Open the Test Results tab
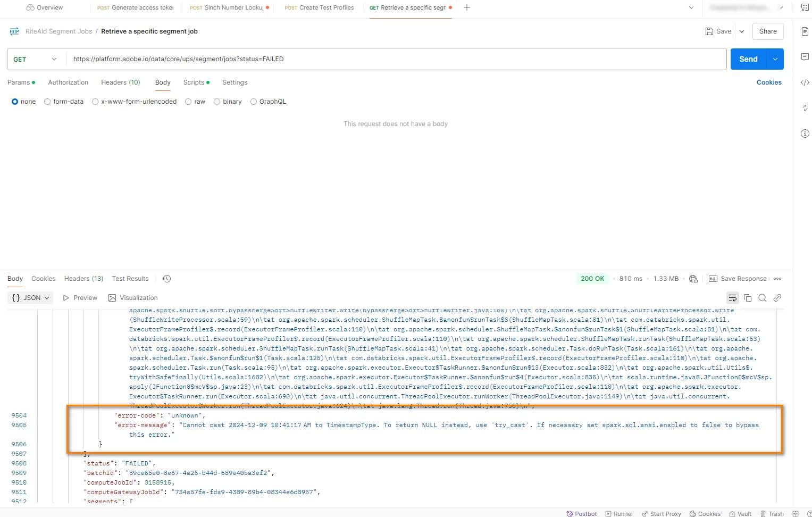The height and width of the screenshot is (517, 812). (x=130, y=279)
